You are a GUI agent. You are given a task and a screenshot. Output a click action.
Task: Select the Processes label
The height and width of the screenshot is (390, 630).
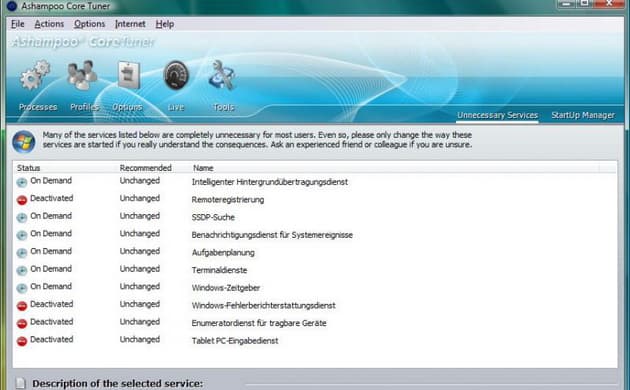[x=38, y=107]
